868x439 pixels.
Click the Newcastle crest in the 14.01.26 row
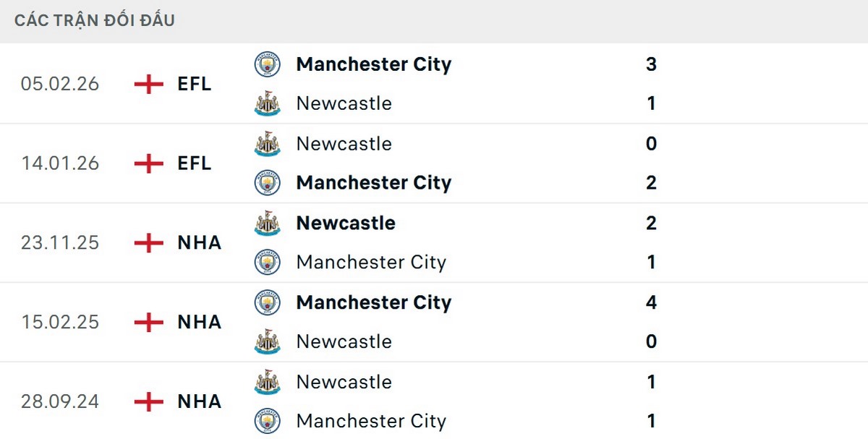coord(268,143)
